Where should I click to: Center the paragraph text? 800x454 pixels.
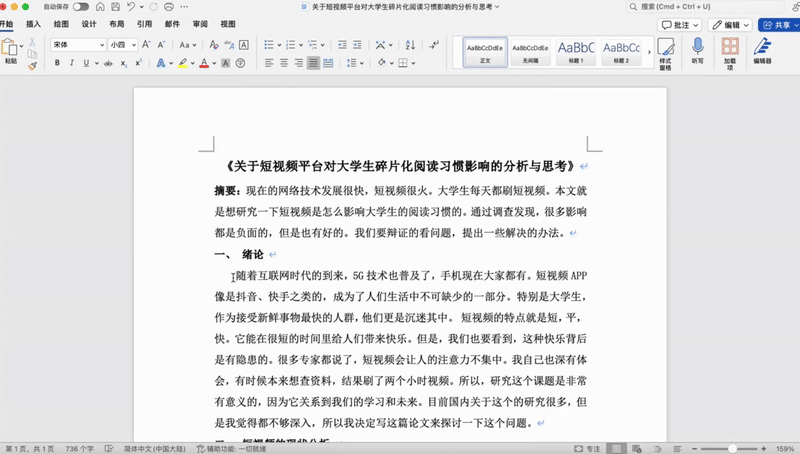[284, 63]
